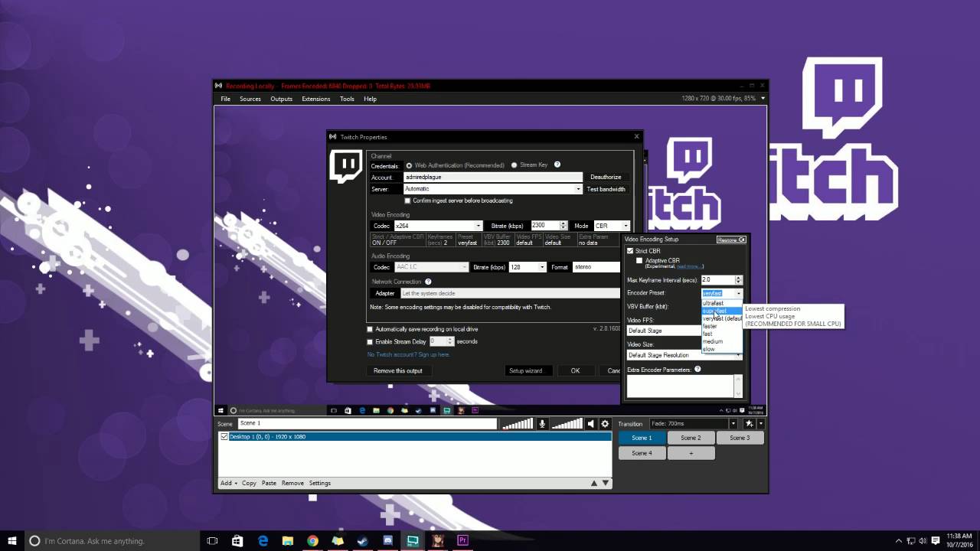Choose the ultrafast preset option

pyautogui.click(x=722, y=304)
